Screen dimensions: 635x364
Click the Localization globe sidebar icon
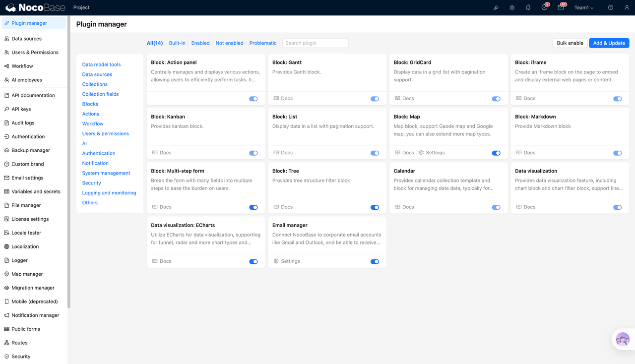click(6, 246)
